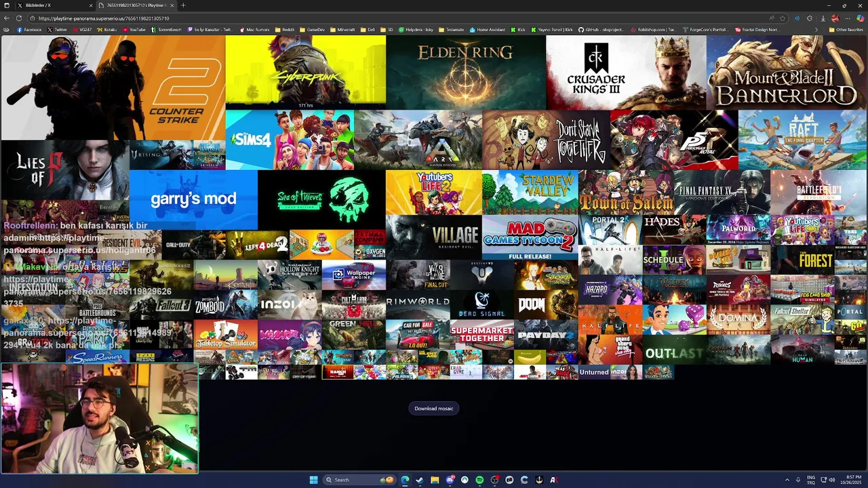Click the Hollow Knight tile
Viewport: 868px width, 488px height.
[x=290, y=275]
